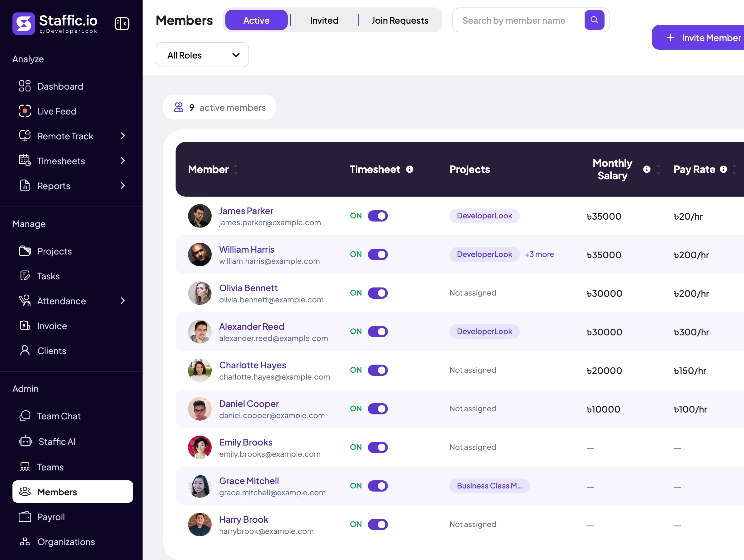Expand the Remote Track submenu
Image resolution: width=744 pixels, height=560 pixels.
[123, 136]
